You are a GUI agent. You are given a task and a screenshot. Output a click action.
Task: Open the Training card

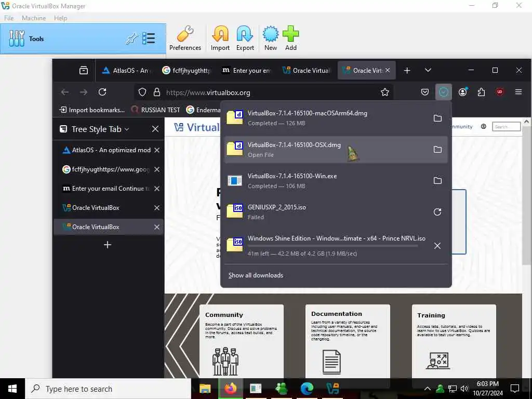454,341
